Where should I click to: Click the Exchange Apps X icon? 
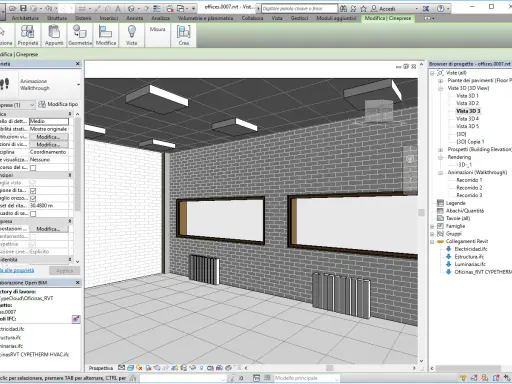coord(426,9)
